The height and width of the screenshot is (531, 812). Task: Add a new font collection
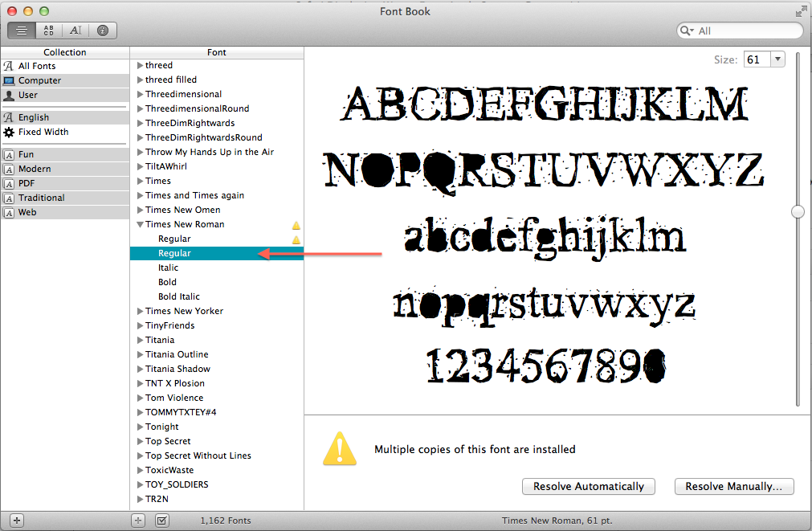(16, 520)
